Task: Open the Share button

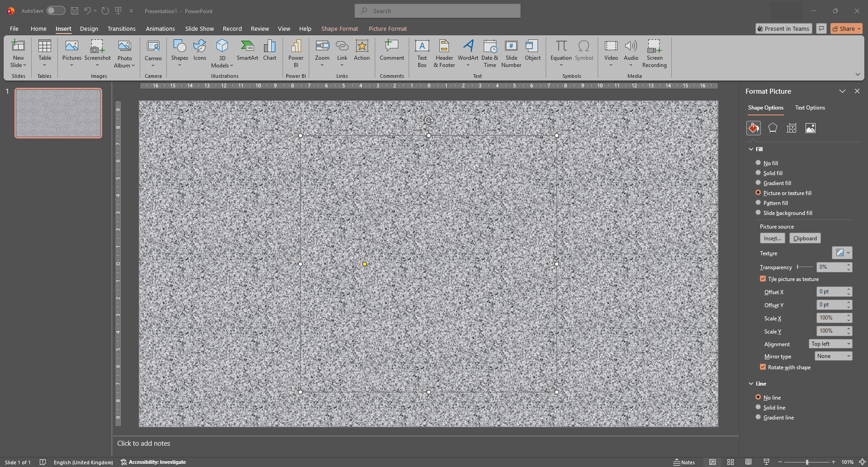Action: (x=846, y=29)
